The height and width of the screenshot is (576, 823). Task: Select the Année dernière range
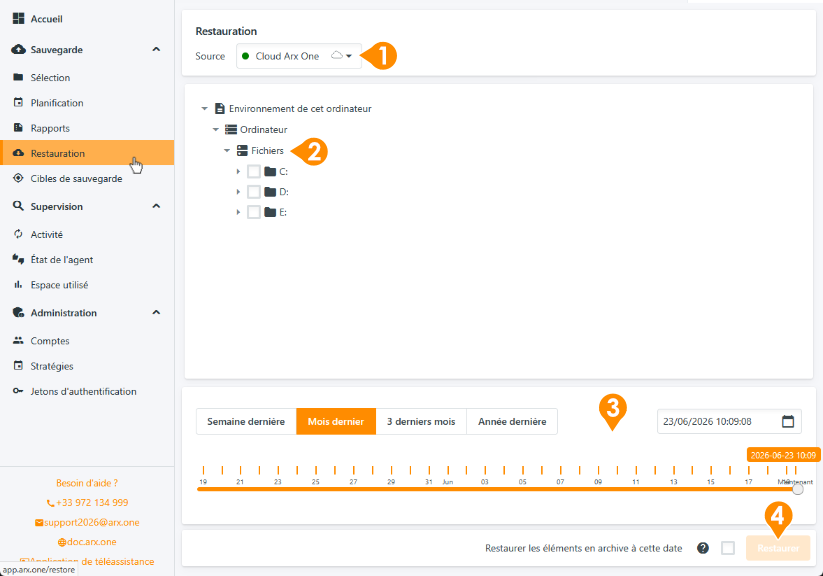(x=512, y=421)
